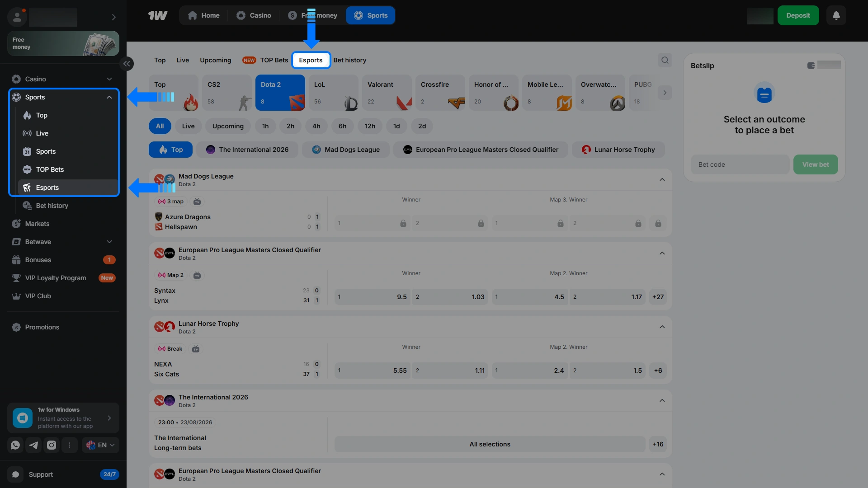Filter by Mad Dogs League tournament chip

[x=346, y=150]
